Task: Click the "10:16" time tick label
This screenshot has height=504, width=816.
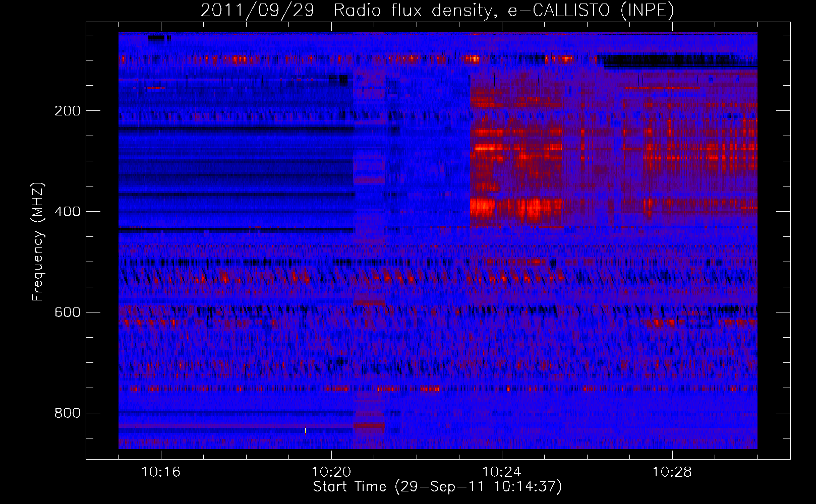Action: [x=161, y=472]
